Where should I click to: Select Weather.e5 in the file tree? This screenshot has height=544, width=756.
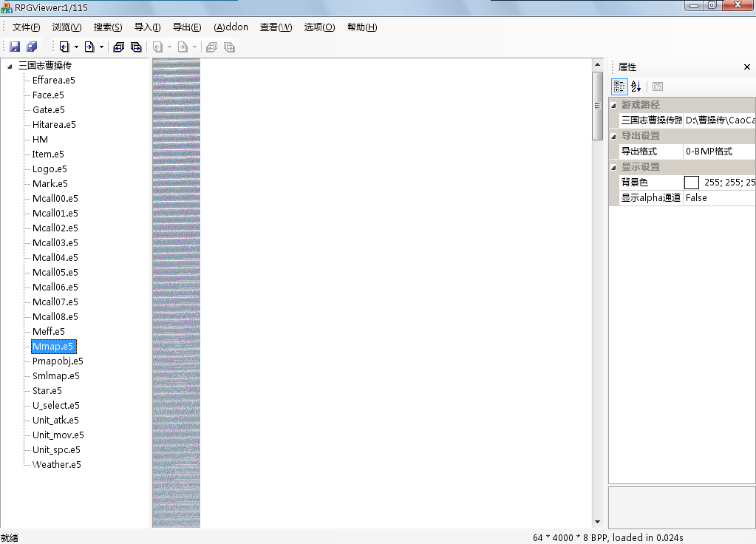(56, 465)
